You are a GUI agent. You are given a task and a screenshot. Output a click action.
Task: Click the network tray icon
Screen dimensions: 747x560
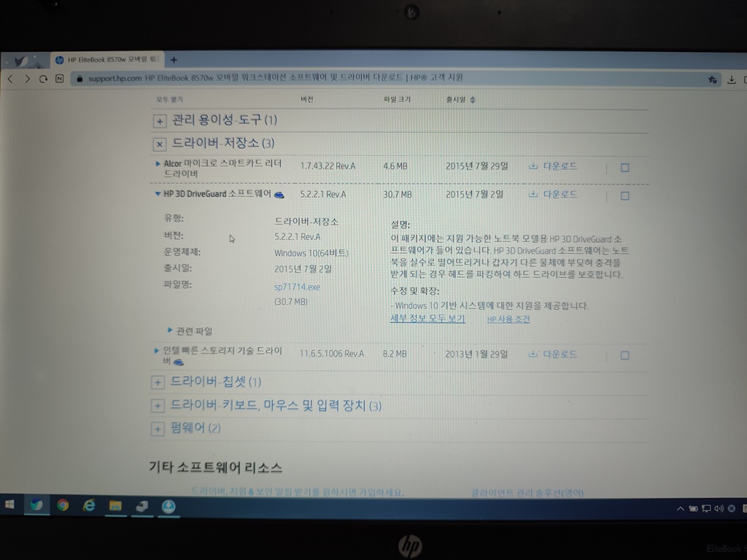pyautogui.click(x=706, y=508)
